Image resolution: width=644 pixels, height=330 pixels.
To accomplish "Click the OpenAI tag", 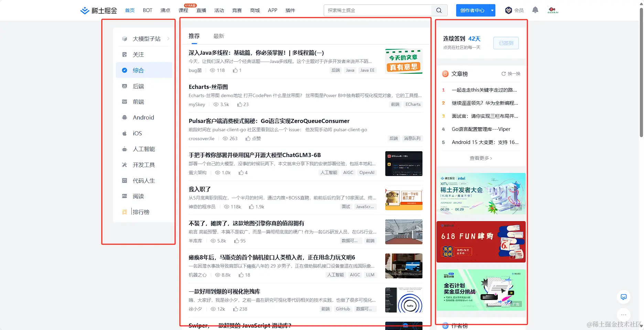I will click(x=367, y=173).
